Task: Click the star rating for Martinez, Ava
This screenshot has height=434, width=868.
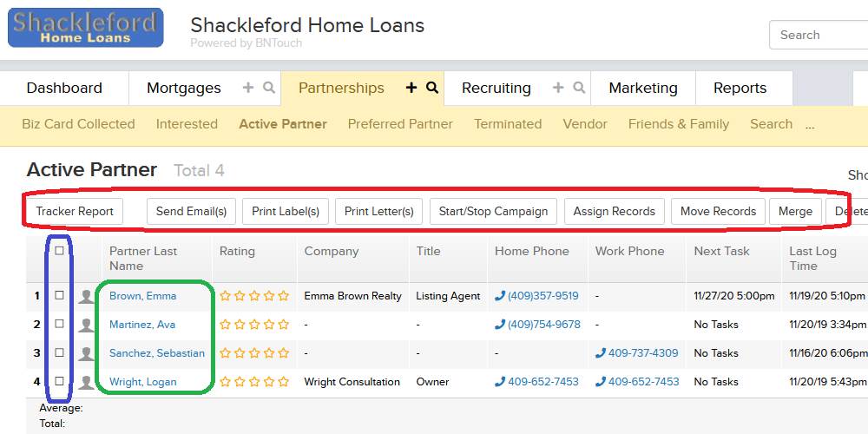Action: pos(254,325)
